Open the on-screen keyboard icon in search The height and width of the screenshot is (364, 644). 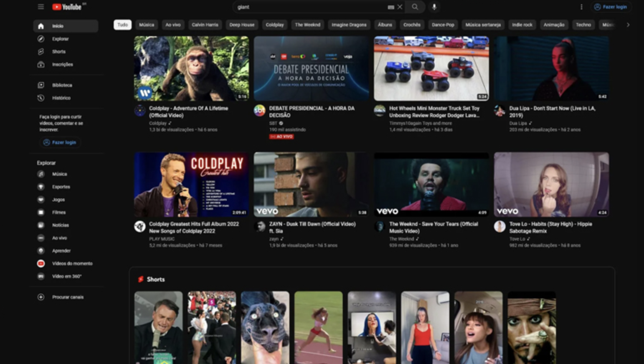[x=390, y=7]
